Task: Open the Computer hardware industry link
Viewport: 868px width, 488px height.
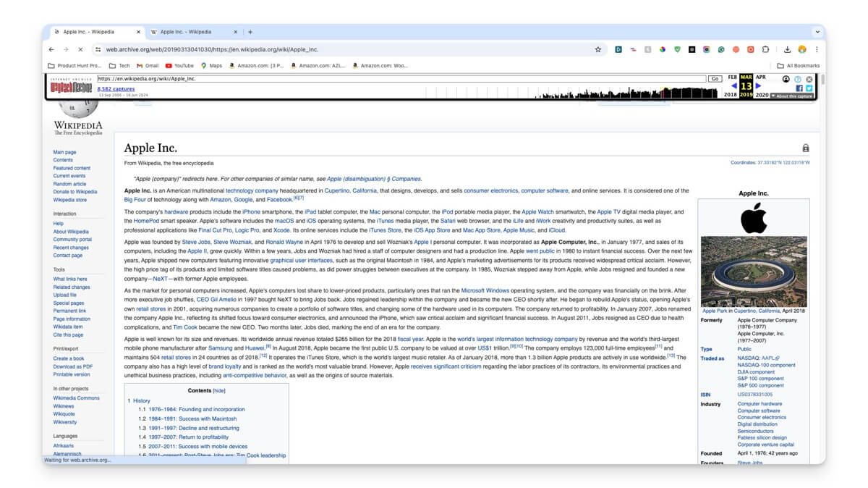Action: point(759,404)
